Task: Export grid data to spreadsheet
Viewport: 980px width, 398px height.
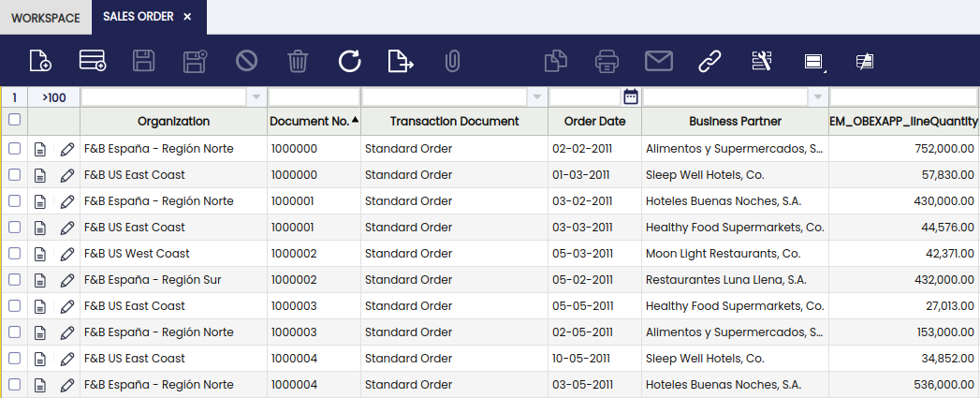Action: pyautogui.click(x=401, y=61)
